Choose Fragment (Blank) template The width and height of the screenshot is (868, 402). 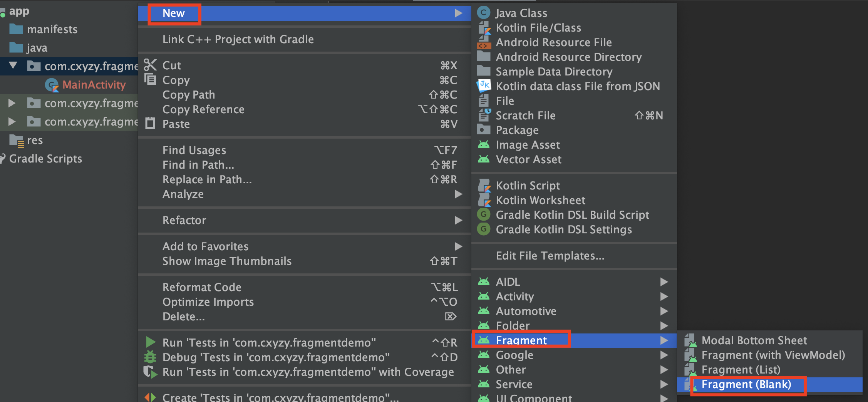point(769,384)
